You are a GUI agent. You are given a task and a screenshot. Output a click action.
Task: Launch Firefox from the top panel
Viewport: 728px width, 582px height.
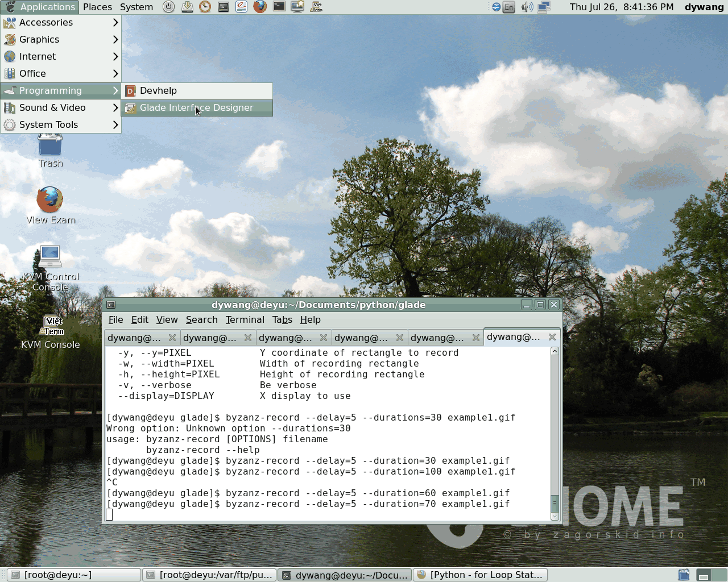260,7
